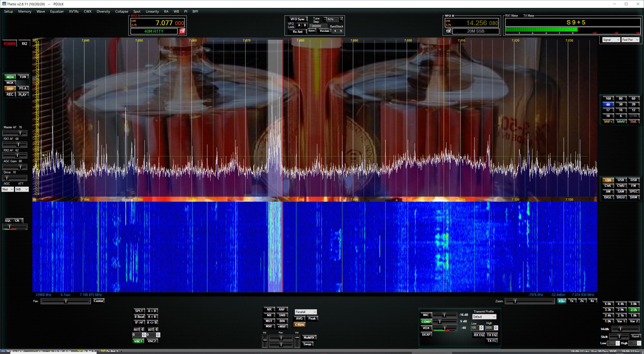Open the Equalizer menu
Image resolution: width=644 pixels, height=354 pixels.
57,12
